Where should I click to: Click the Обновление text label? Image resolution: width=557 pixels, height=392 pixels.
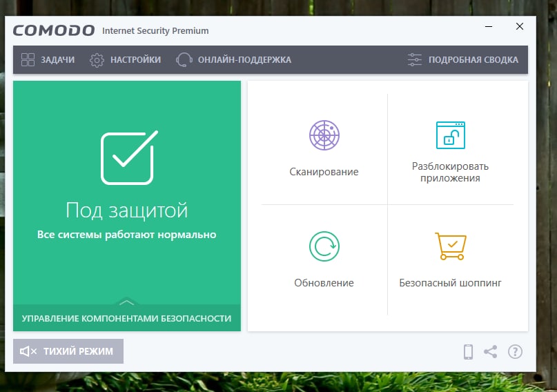click(324, 283)
